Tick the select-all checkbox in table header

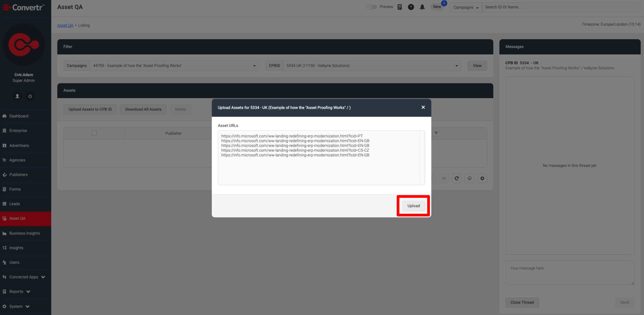94,133
